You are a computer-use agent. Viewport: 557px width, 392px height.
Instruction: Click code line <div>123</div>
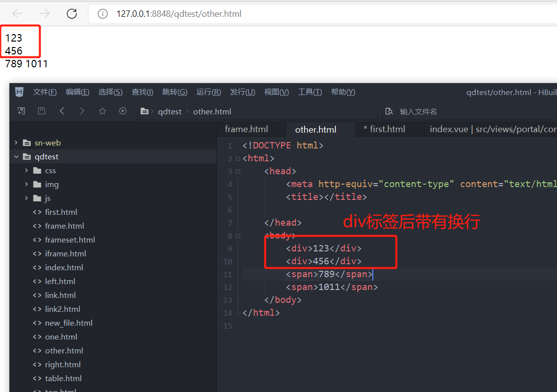pyautogui.click(x=324, y=248)
